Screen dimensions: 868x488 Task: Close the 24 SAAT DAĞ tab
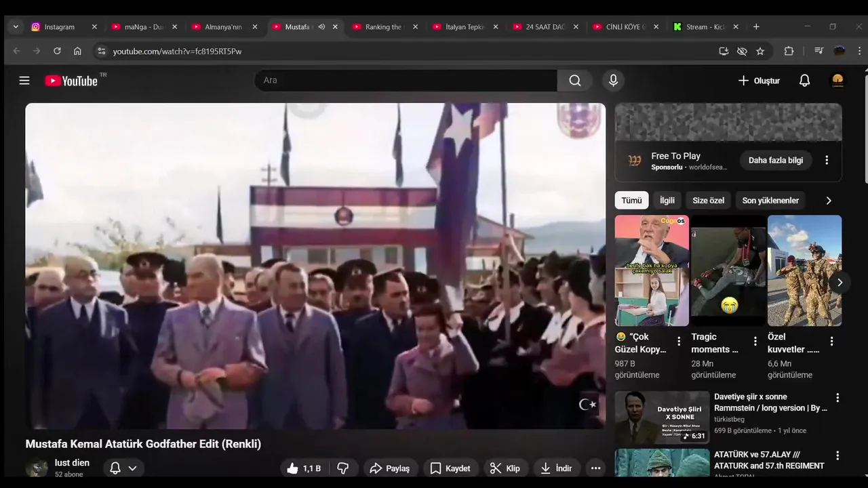(576, 27)
